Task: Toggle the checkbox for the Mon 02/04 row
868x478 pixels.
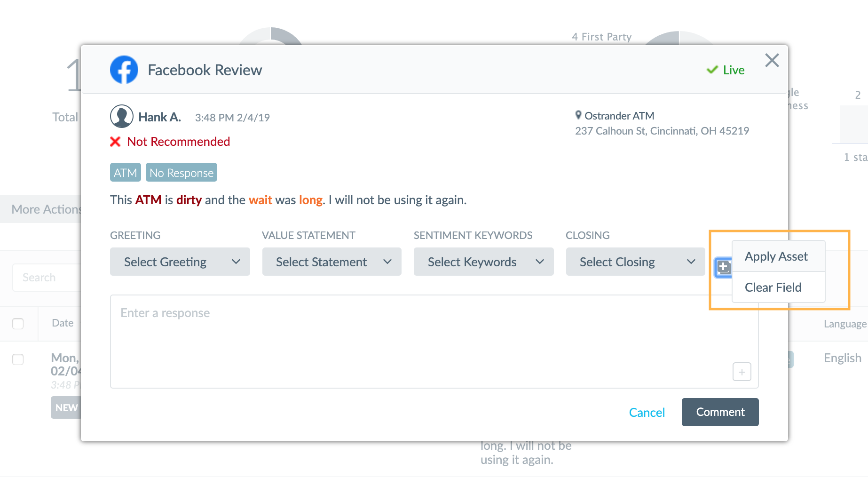Action: tap(18, 359)
